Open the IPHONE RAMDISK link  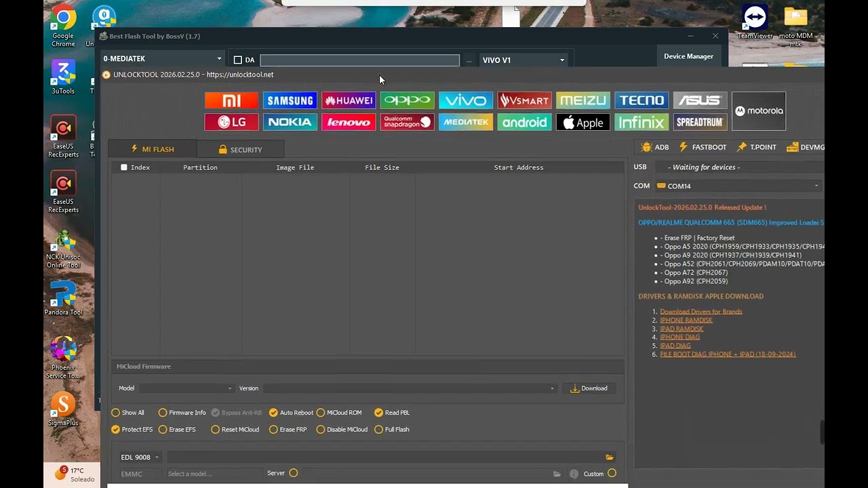(686, 320)
